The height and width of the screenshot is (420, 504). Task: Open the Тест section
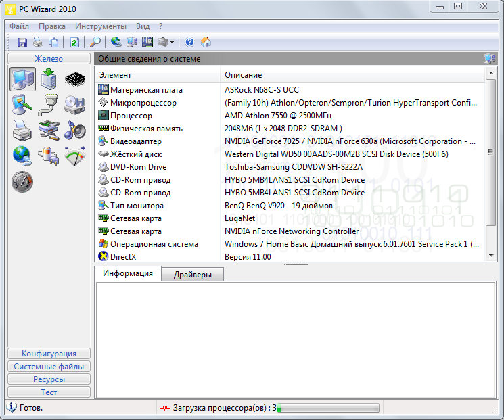[x=49, y=392]
